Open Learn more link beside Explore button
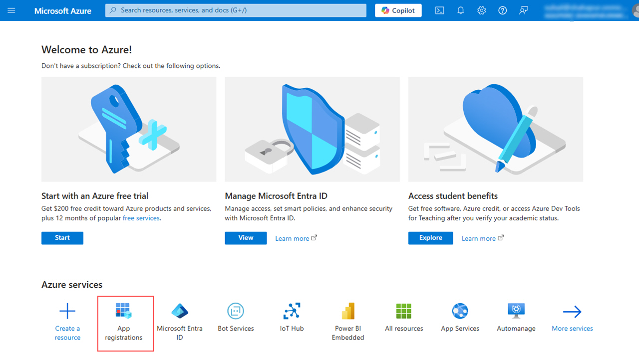 (483, 238)
